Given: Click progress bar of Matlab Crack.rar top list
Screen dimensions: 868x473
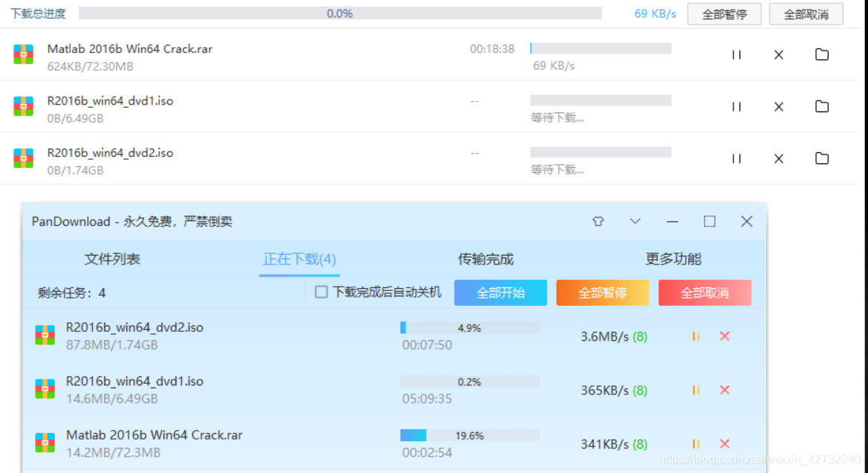Looking at the screenshot, I should click(600, 49).
